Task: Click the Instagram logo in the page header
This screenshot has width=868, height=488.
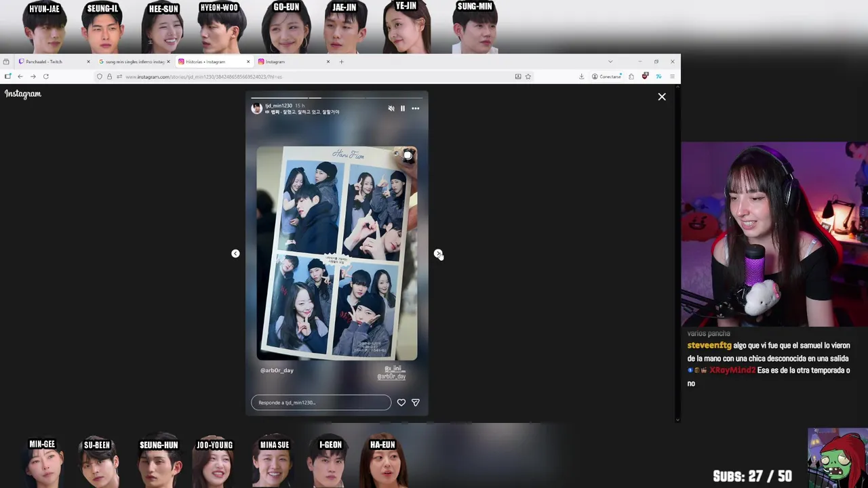Action: (23, 94)
